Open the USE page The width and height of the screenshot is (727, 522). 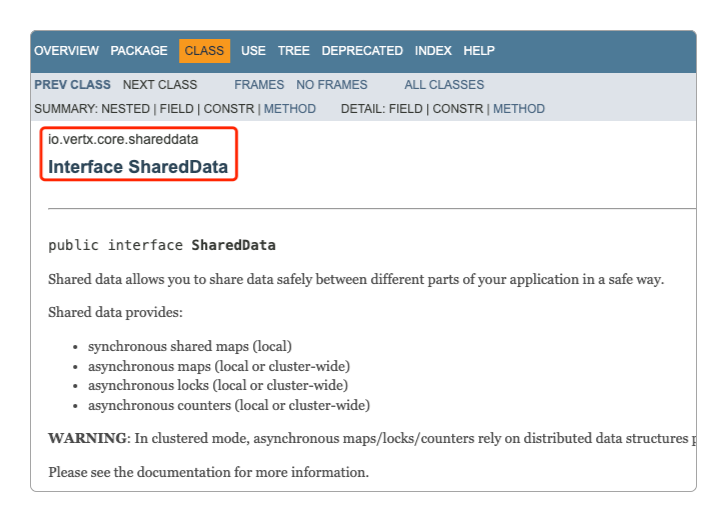coord(253,51)
